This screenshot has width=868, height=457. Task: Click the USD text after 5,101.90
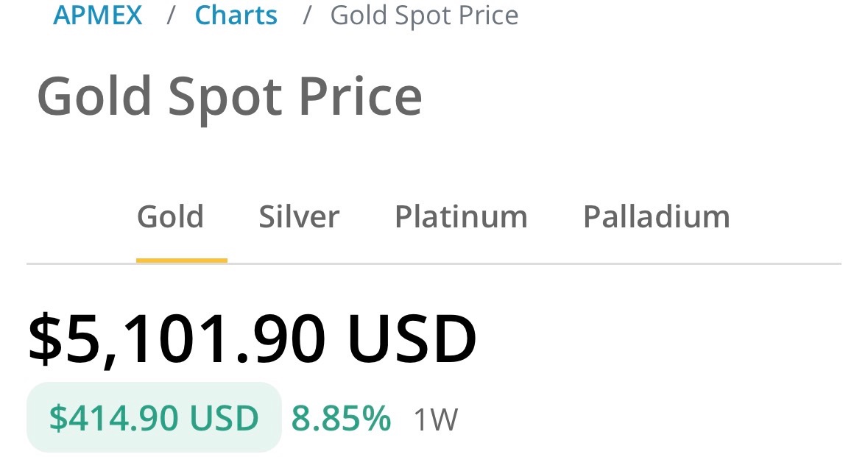412,340
